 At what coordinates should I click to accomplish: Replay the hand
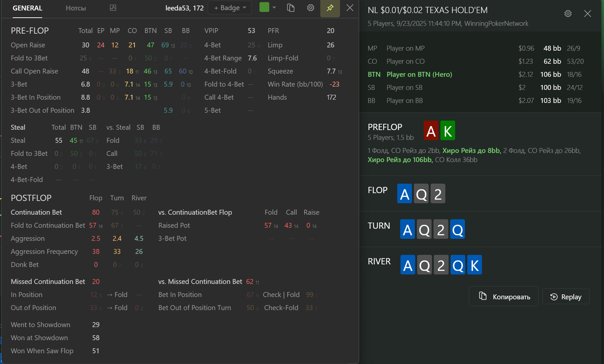pyautogui.click(x=566, y=297)
